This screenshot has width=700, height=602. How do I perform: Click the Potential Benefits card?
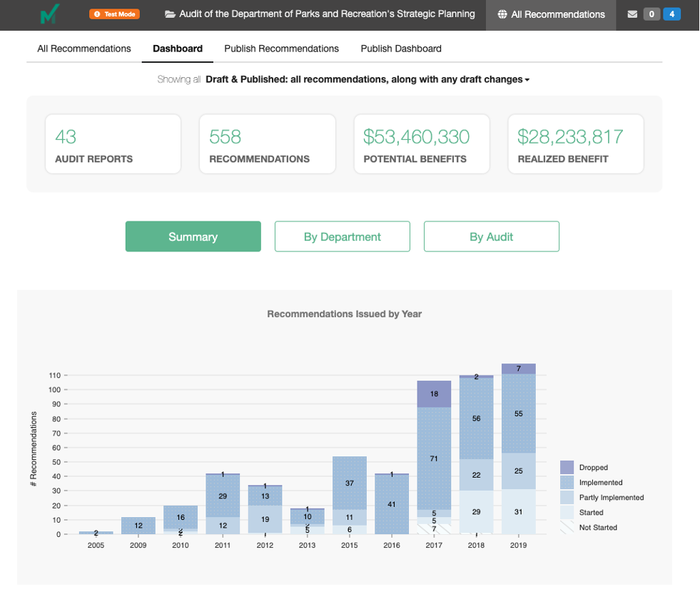coord(422,144)
